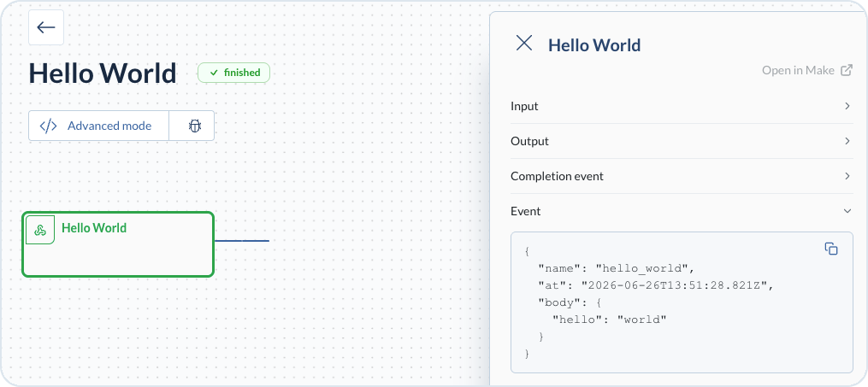
Task: Click the external link icon beside Open in Make
Action: pos(847,70)
